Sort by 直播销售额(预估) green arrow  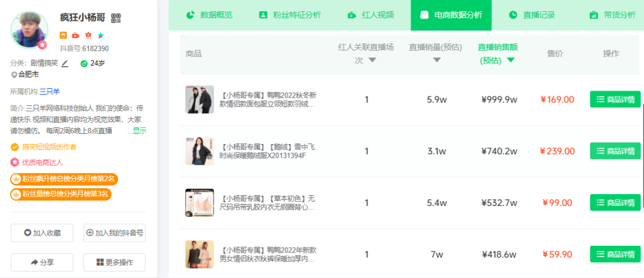510,60
